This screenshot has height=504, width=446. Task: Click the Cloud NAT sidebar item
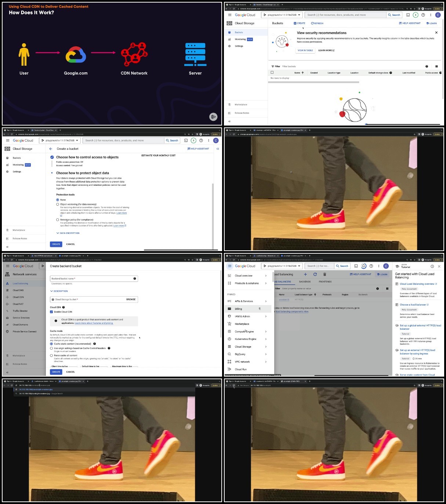[18, 304]
